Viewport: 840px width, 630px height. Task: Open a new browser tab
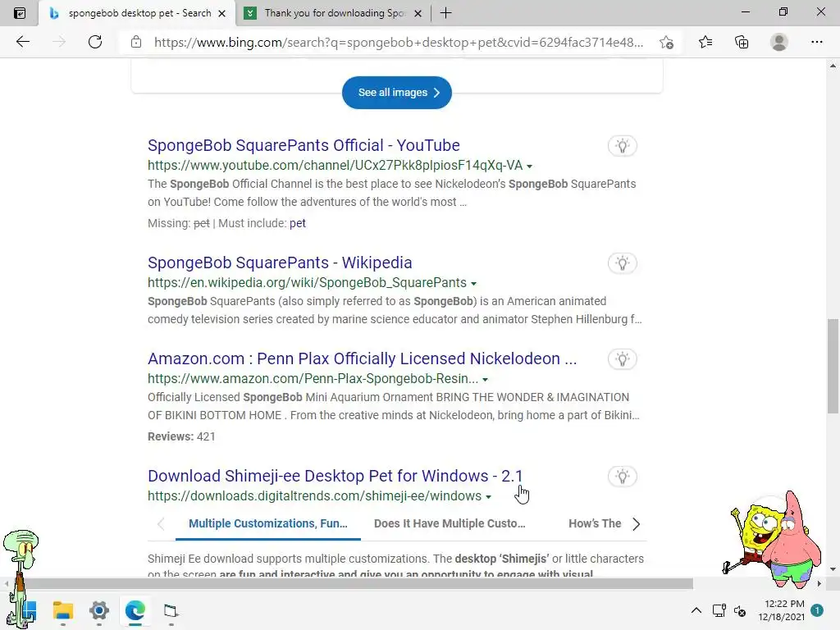pyautogui.click(x=445, y=13)
